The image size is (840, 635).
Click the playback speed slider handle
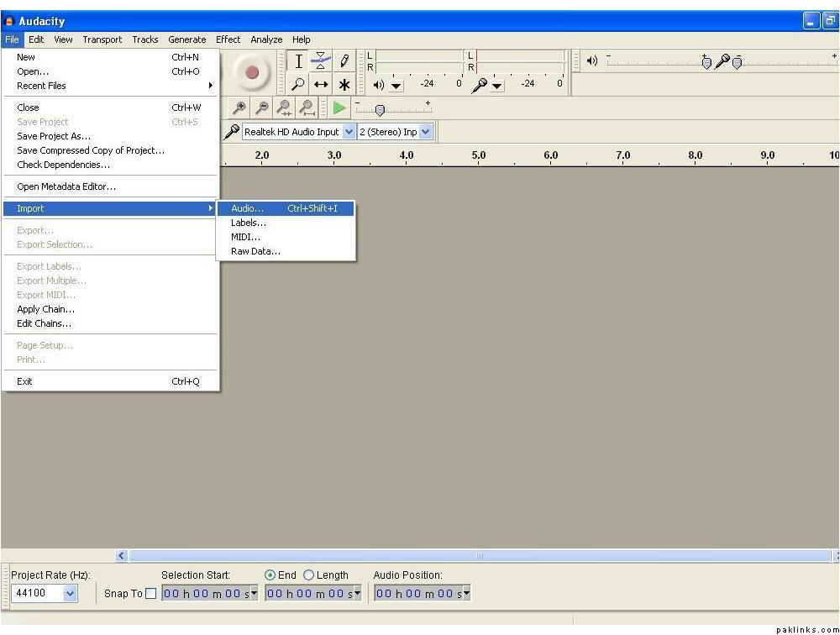coord(380,110)
